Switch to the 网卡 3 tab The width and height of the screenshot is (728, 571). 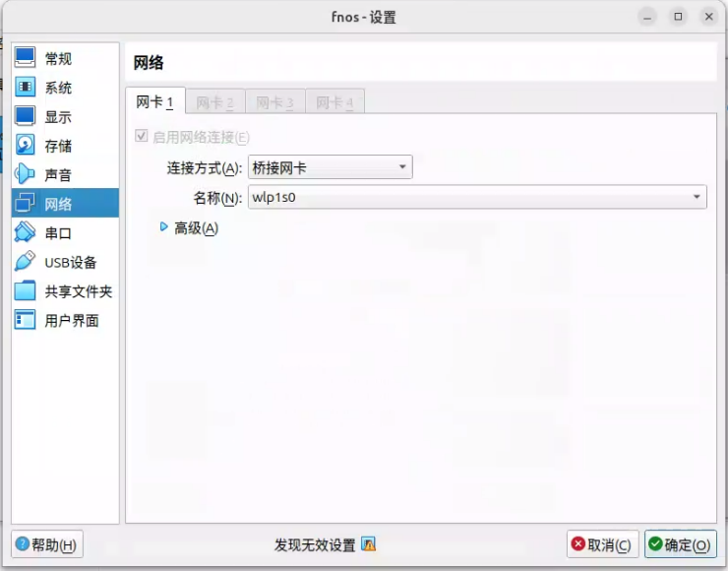(274, 102)
